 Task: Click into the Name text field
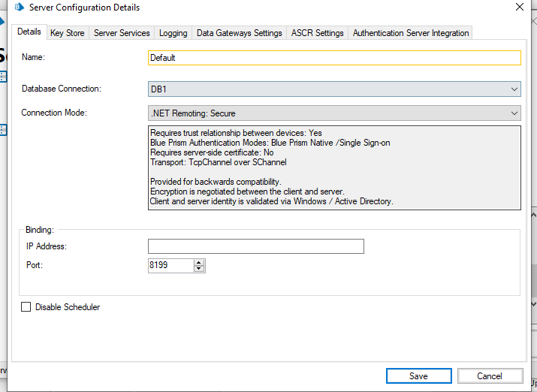point(334,58)
